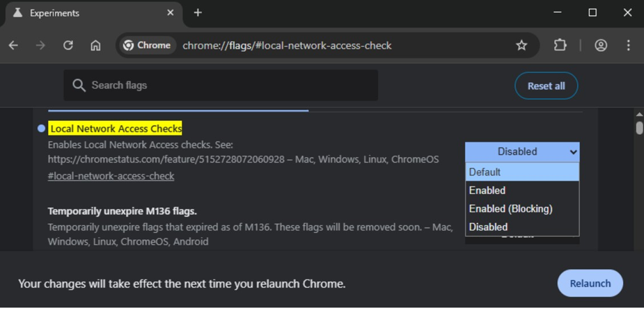
Task: Click the Reset all button
Action: tap(546, 86)
